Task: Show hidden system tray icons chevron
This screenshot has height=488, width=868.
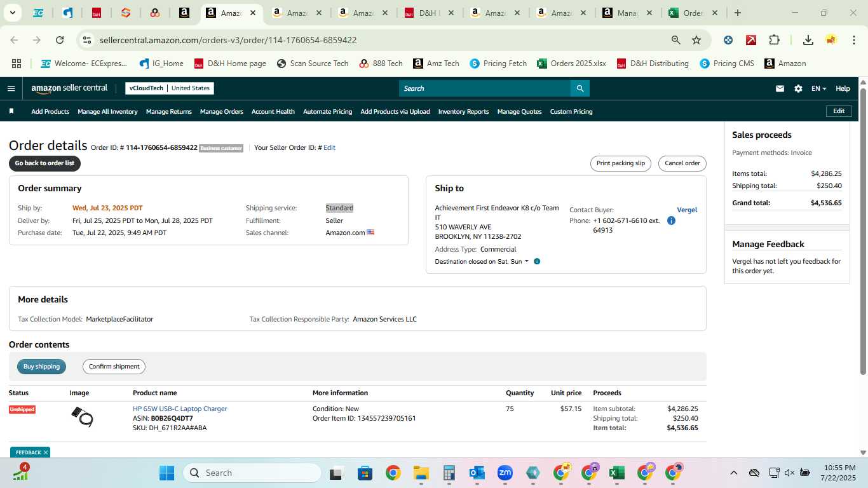Action: coord(734,473)
